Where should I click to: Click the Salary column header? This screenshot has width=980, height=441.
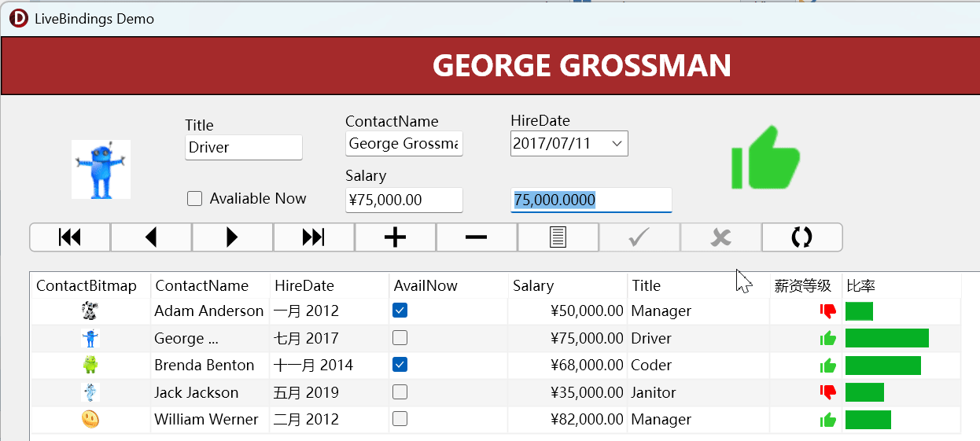(x=566, y=286)
